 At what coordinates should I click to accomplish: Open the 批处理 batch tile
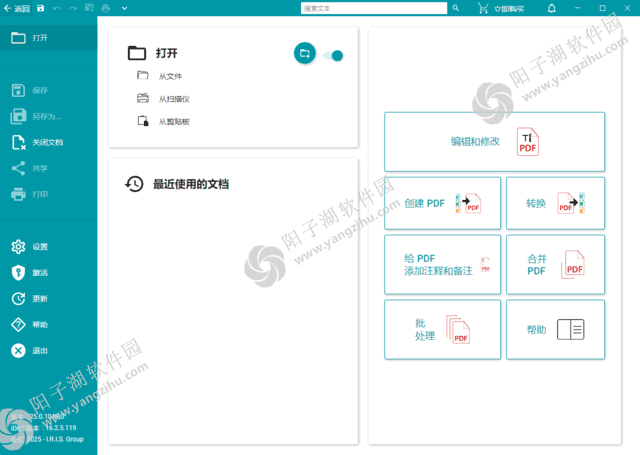[442, 330]
